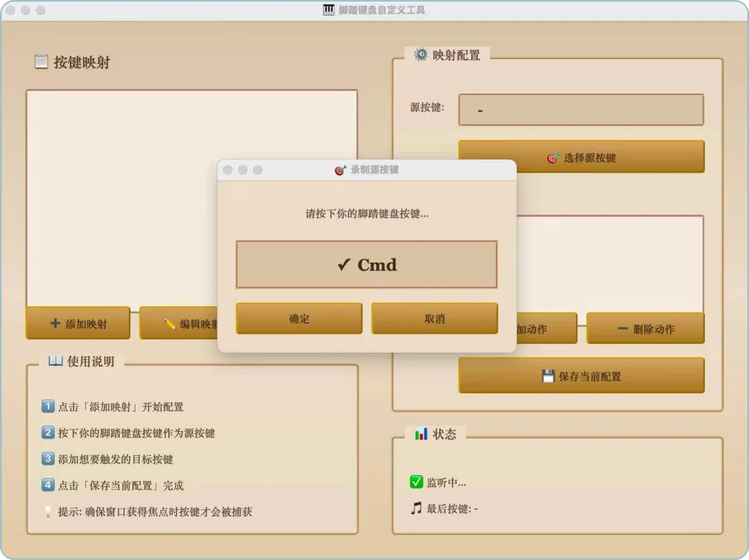Click text 请按下你的脚踏键盘按键...

pos(367,213)
